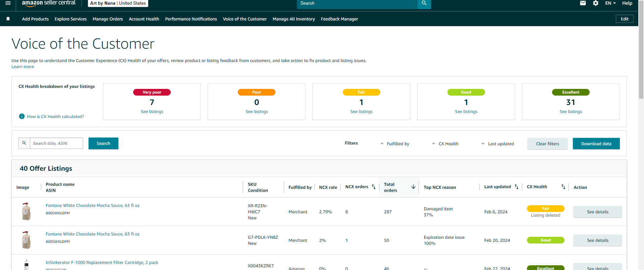Viewport: 644px width, 270px height.
Task: Open How is CX Health calculated link
Action: [x=55, y=117]
